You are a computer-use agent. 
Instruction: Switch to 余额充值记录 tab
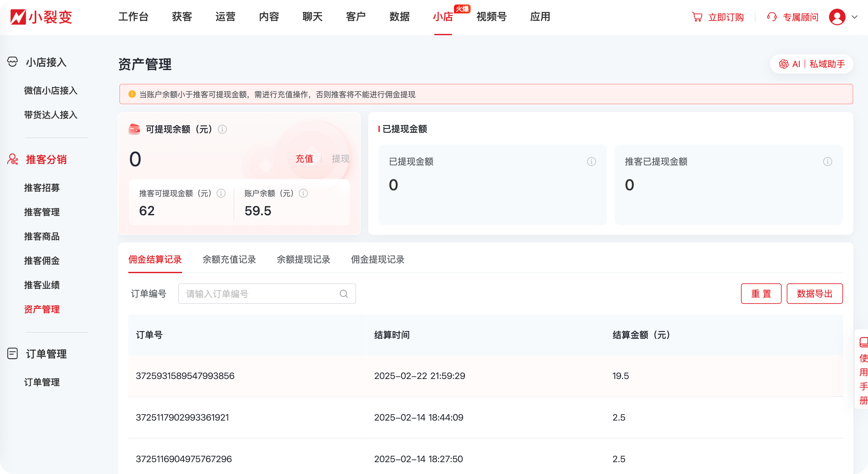click(x=229, y=259)
